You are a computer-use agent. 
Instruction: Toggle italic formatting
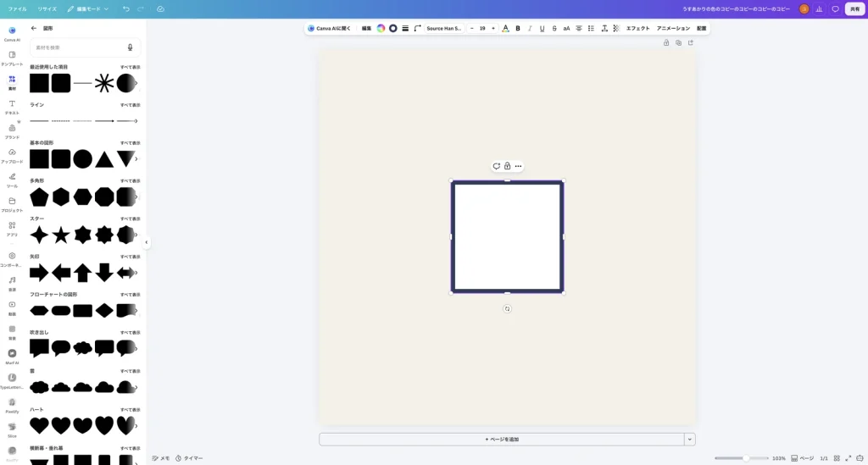pyautogui.click(x=530, y=28)
